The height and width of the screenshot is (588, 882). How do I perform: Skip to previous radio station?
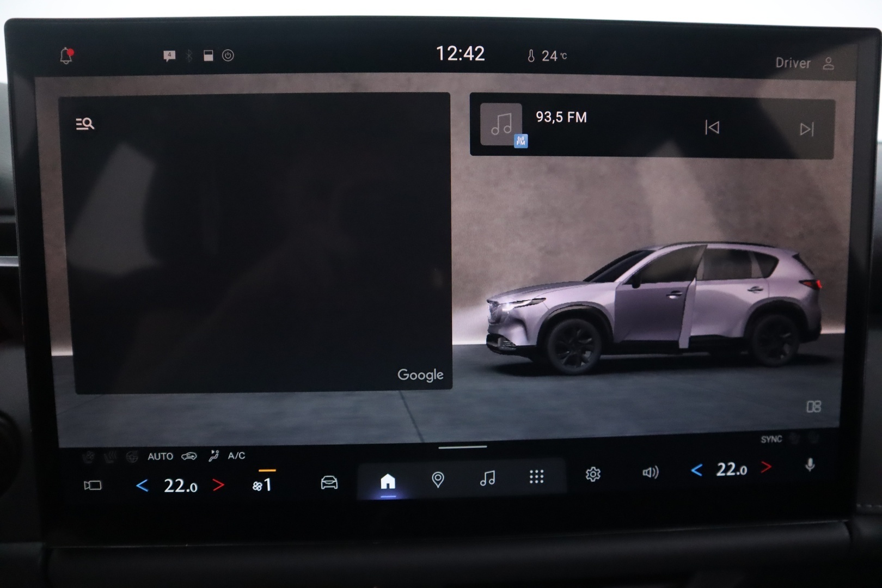712,127
